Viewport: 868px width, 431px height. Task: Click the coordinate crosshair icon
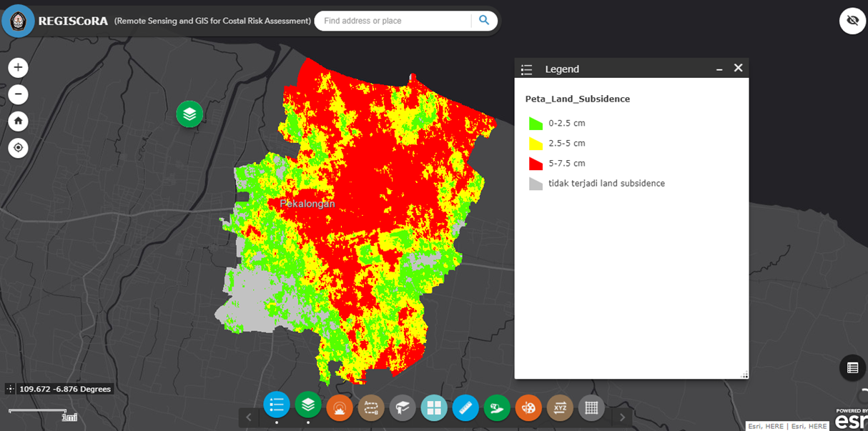point(10,389)
